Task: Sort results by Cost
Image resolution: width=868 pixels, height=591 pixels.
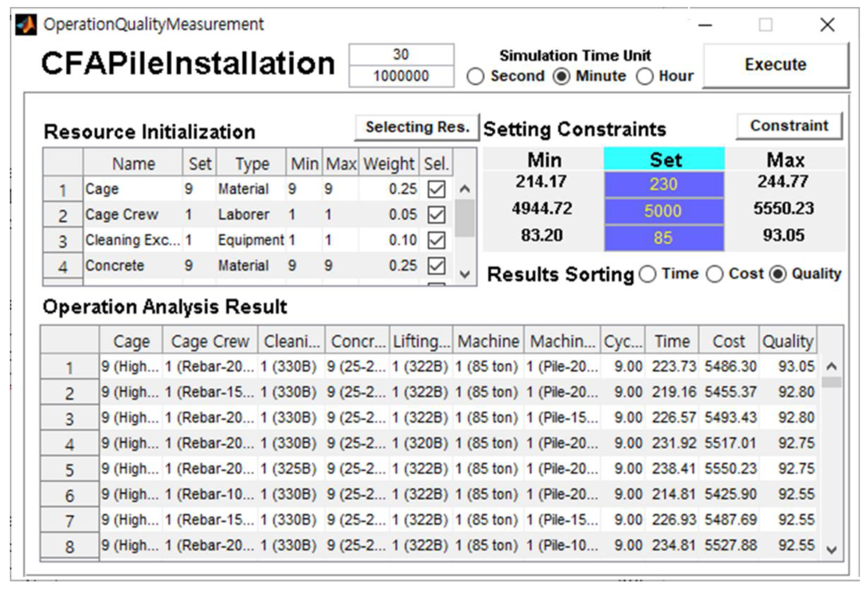Action: [x=714, y=274]
